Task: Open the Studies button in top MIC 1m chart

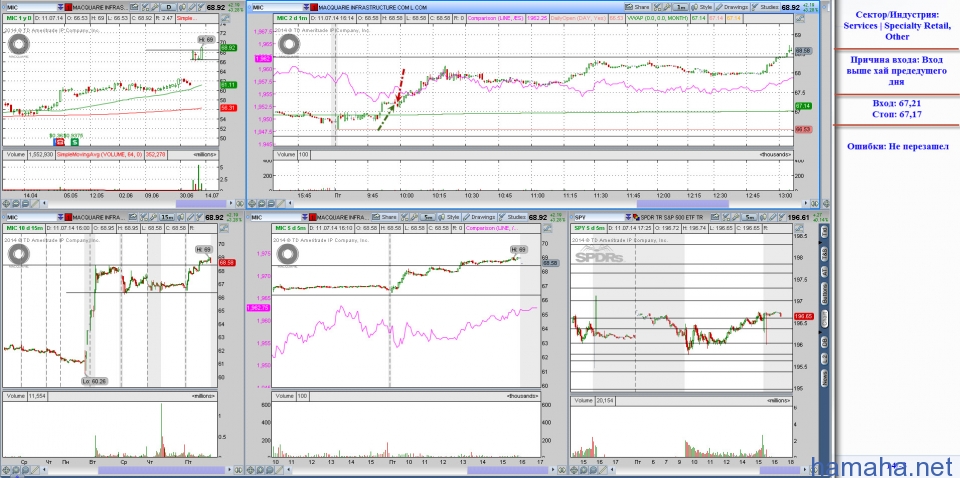Action: click(765, 7)
